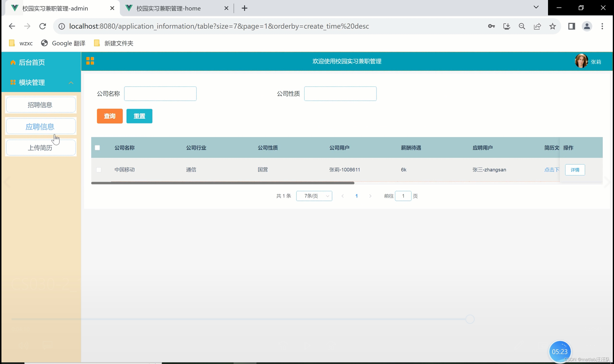
Task: Click the user avatar of 张莉
Action: [x=581, y=61]
